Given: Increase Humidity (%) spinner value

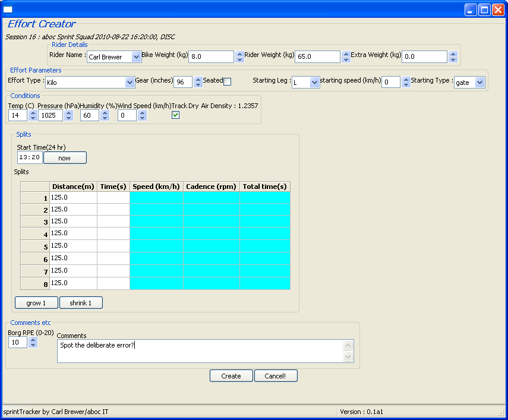Looking at the screenshot, I should coord(104,112).
